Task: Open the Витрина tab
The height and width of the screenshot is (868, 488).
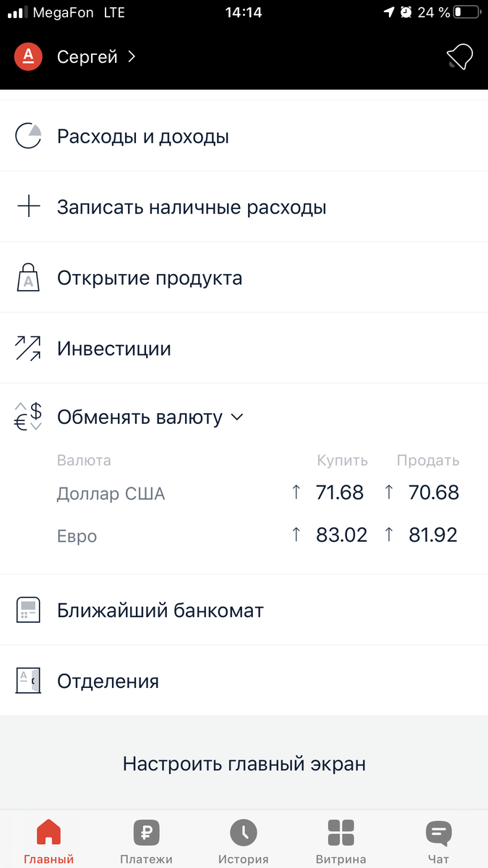Action: (341, 839)
